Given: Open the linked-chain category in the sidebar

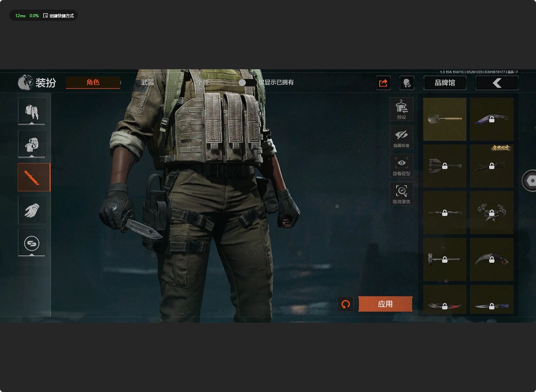Looking at the screenshot, I should click(32, 243).
